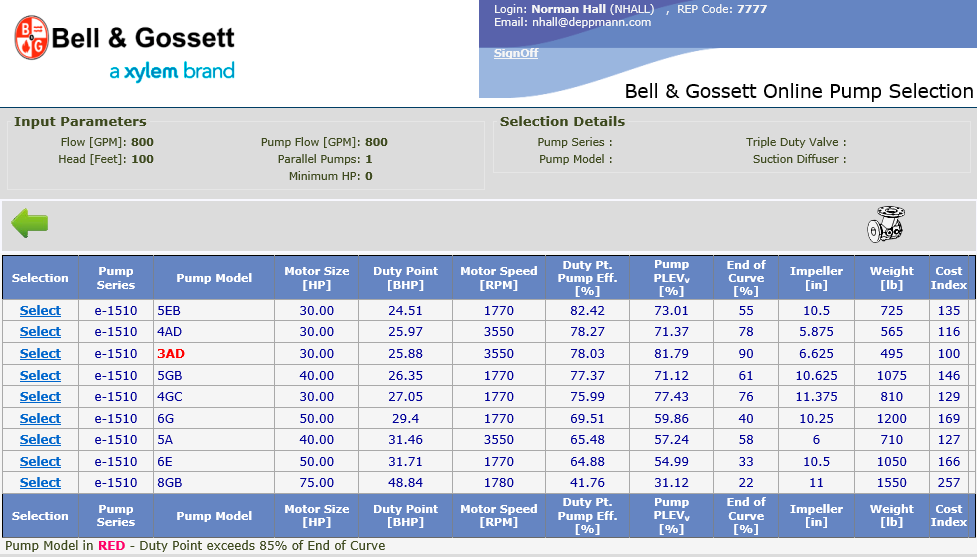Click top Cost Index header

click(x=949, y=278)
